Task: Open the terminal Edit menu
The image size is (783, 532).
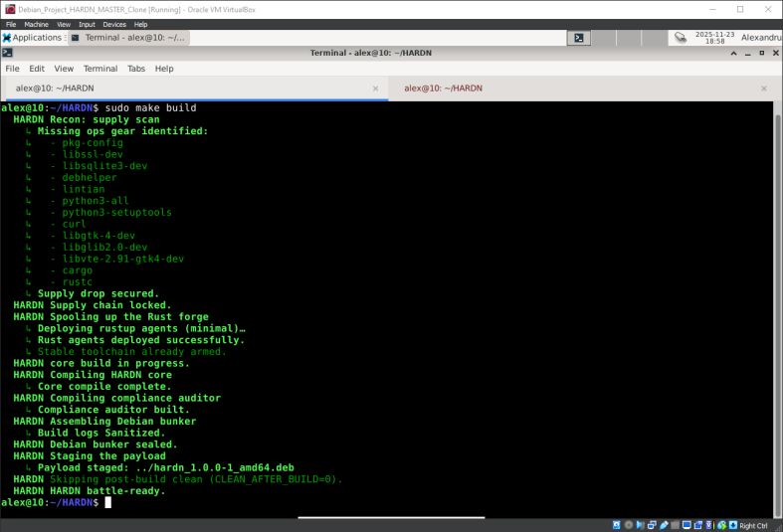Action: [37, 69]
